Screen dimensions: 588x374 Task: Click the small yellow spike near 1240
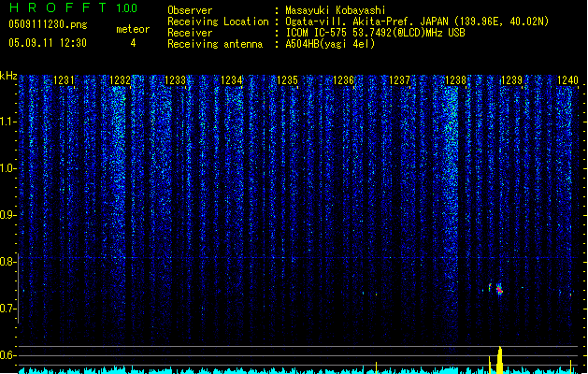[x=571, y=367]
